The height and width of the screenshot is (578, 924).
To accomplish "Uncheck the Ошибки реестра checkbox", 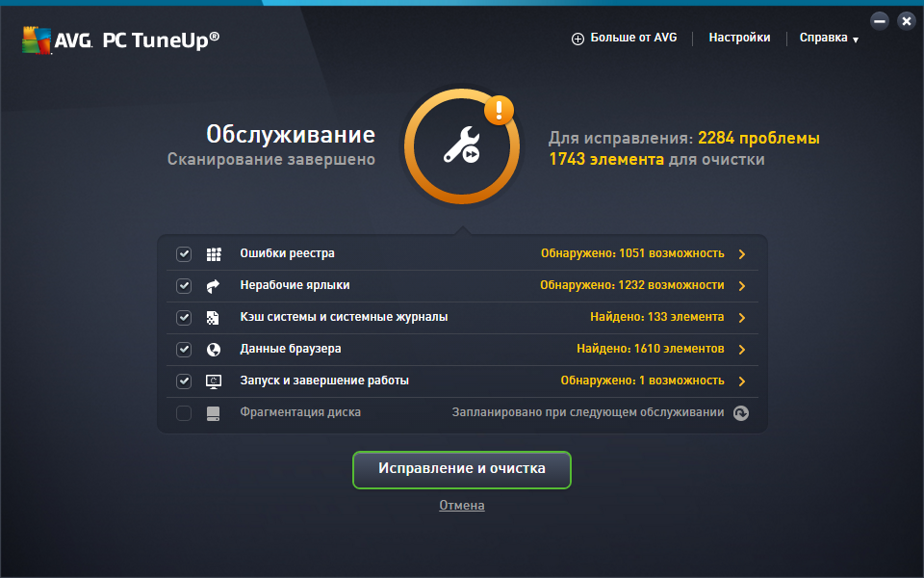I will (184, 254).
